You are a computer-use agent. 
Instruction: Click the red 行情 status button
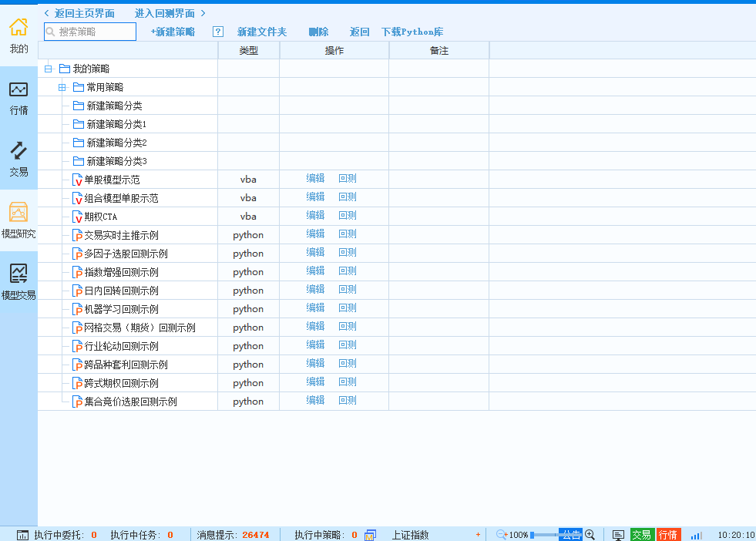(x=668, y=535)
